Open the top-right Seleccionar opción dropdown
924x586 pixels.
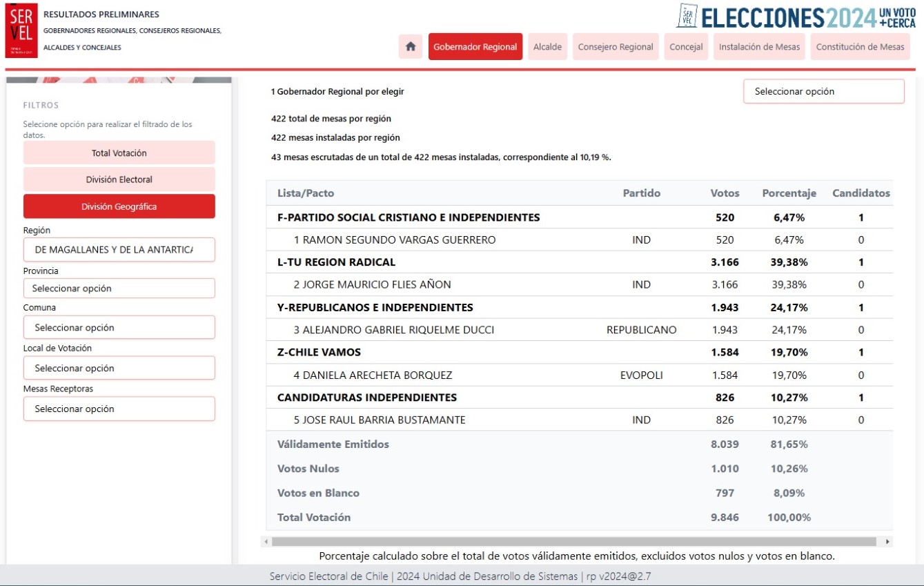tap(823, 91)
